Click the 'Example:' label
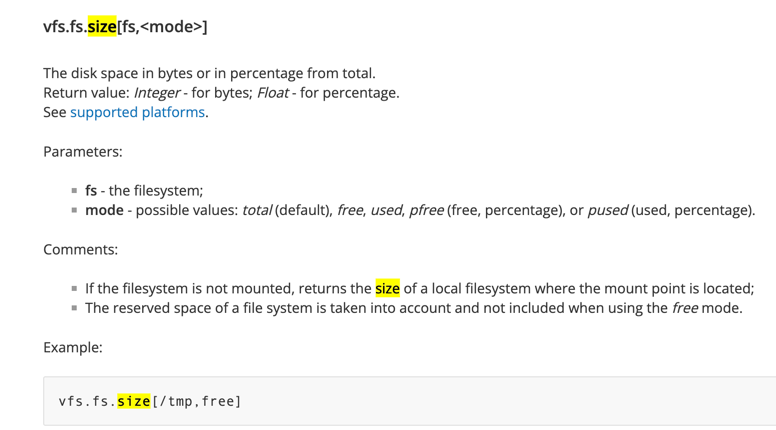This screenshot has height=430, width=776. click(x=73, y=347)
